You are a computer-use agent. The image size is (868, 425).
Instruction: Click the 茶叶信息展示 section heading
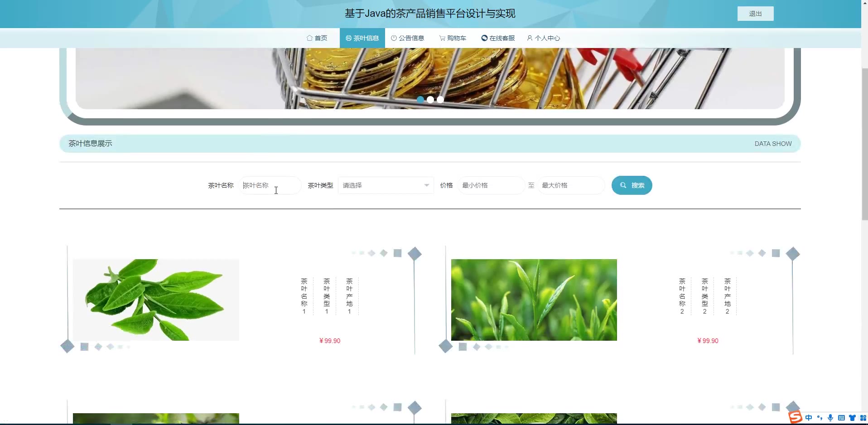point(90,144)
